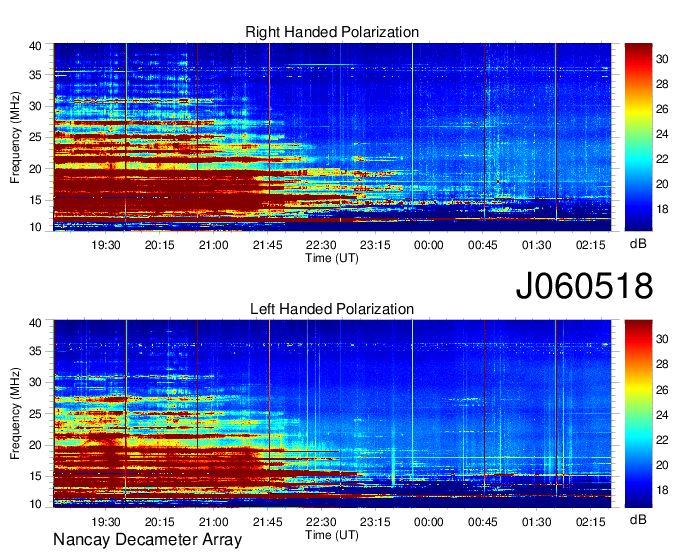The height and width of the screenshot is (552, 680).
Task: Click the "21:45" tick on the top plot
Action: [x=268, y=245]
